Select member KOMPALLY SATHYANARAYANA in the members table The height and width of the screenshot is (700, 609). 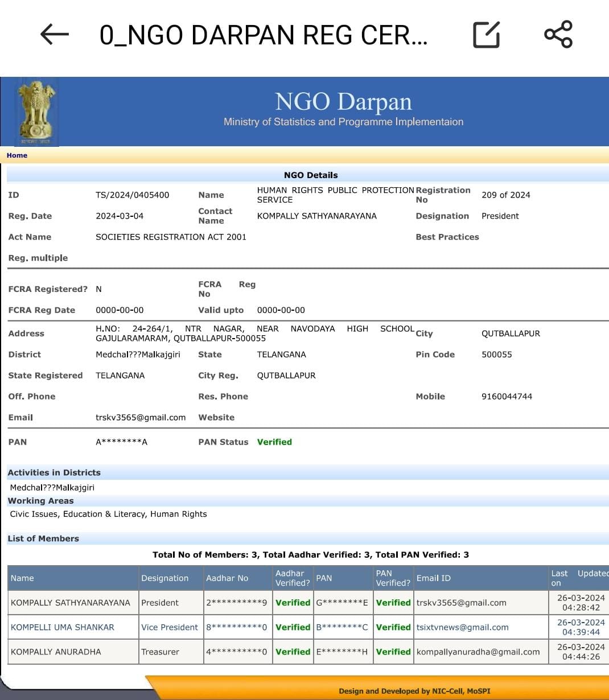pyautogui.click(x=71, y=603)
